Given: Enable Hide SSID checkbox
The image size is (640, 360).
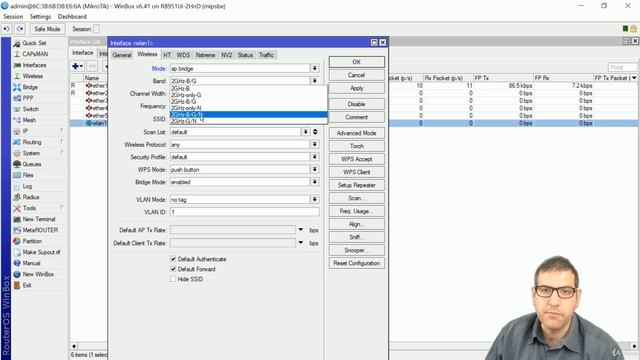Looking at the screenshot, I should (173, 279).
